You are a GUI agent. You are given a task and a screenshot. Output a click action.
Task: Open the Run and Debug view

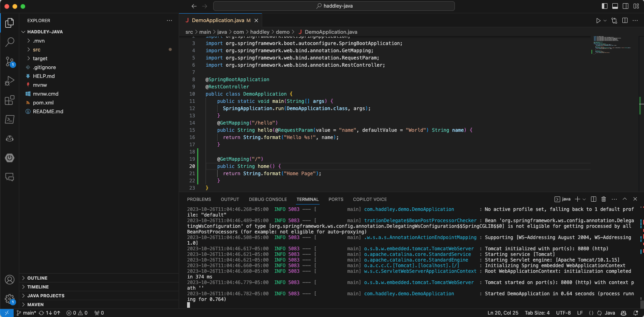(10, 81)
